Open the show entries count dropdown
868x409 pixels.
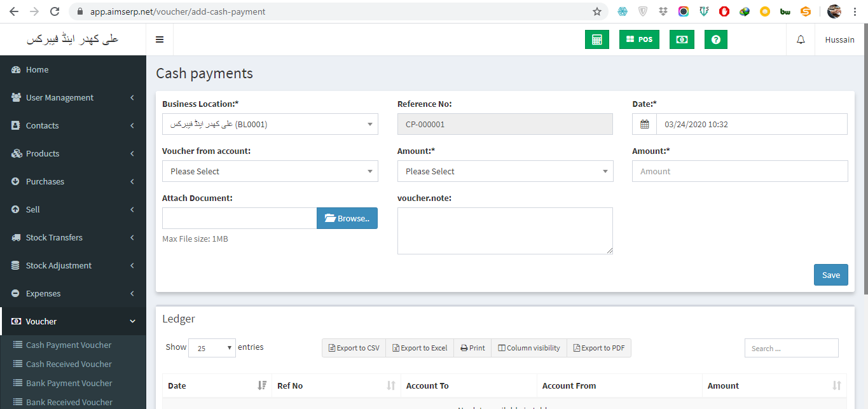tap(212, 348)
